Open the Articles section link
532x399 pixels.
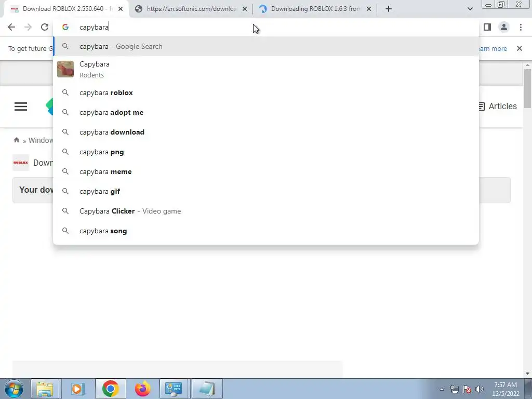coord(497,106)
